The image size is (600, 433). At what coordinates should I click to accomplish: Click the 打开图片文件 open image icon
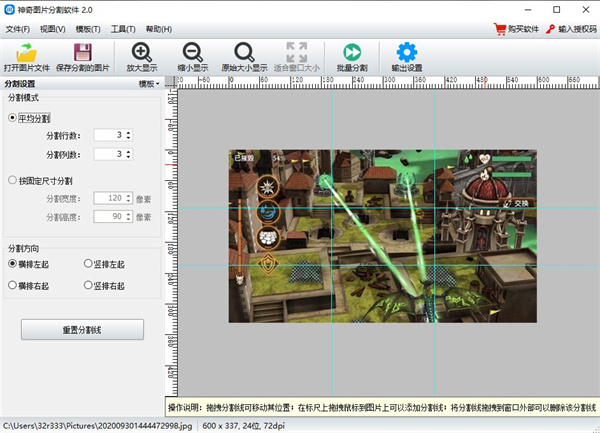click(27, 52)
